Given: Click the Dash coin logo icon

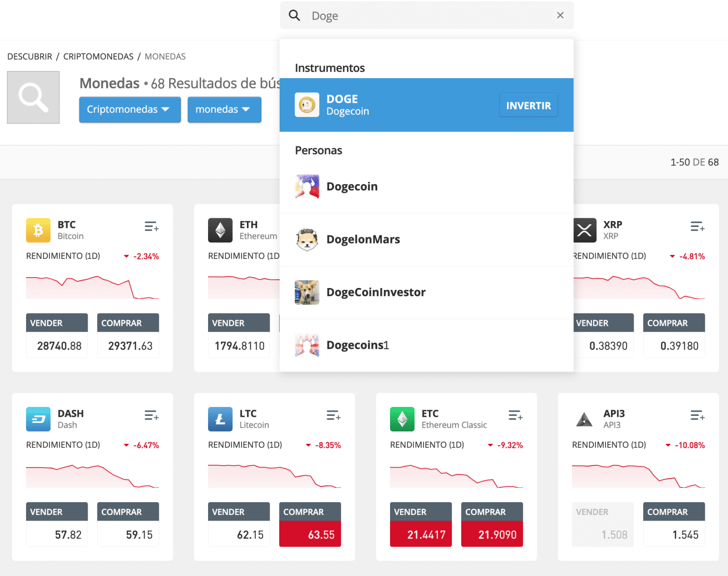Looking at the screenshot, I should [38, 419].
